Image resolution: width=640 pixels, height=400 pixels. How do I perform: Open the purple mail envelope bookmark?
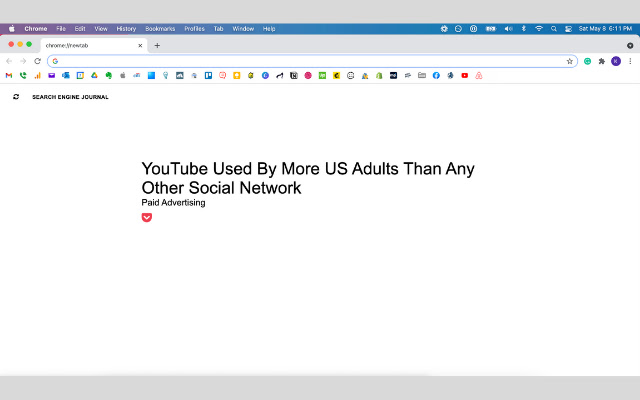pos(51,76)
